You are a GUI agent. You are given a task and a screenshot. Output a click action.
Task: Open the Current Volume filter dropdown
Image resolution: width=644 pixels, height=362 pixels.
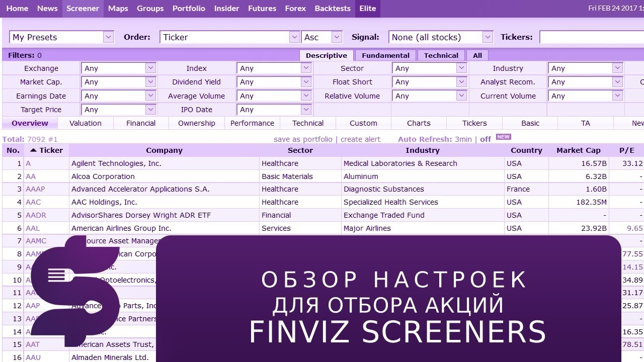[x=586, y=96]
